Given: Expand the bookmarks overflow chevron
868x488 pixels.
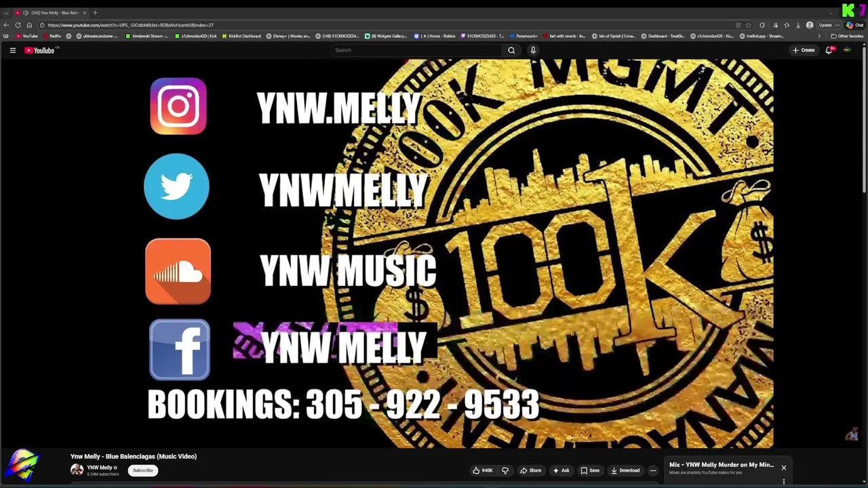Looking at the screenshot, I should pyautogui.click(x=819, y=36).
